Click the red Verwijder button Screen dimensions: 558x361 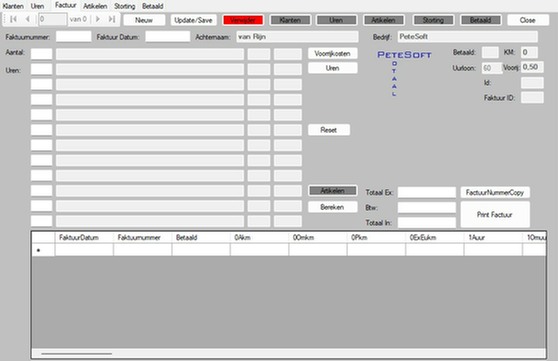(243, 20)
